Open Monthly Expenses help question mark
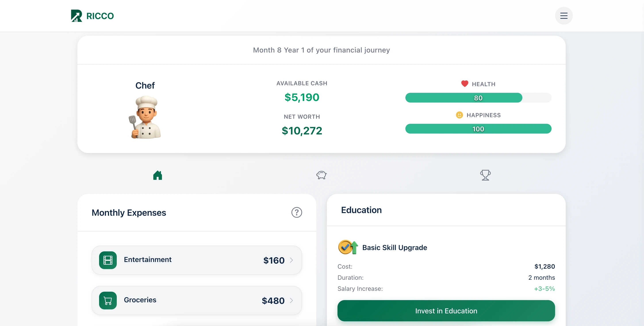This screenshot has width=644, height=326. (x=297, y=213)
